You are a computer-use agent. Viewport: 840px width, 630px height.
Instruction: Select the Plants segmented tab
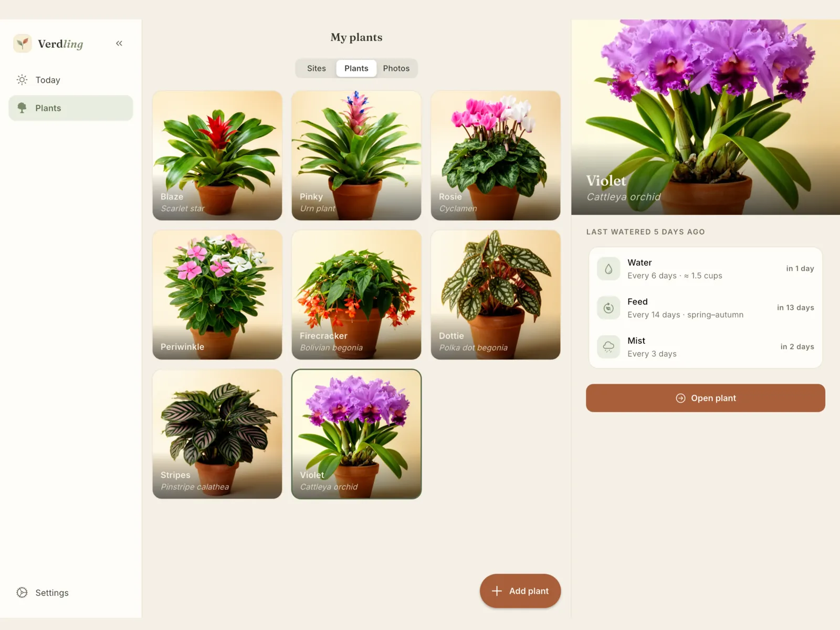tap(356, 68)
